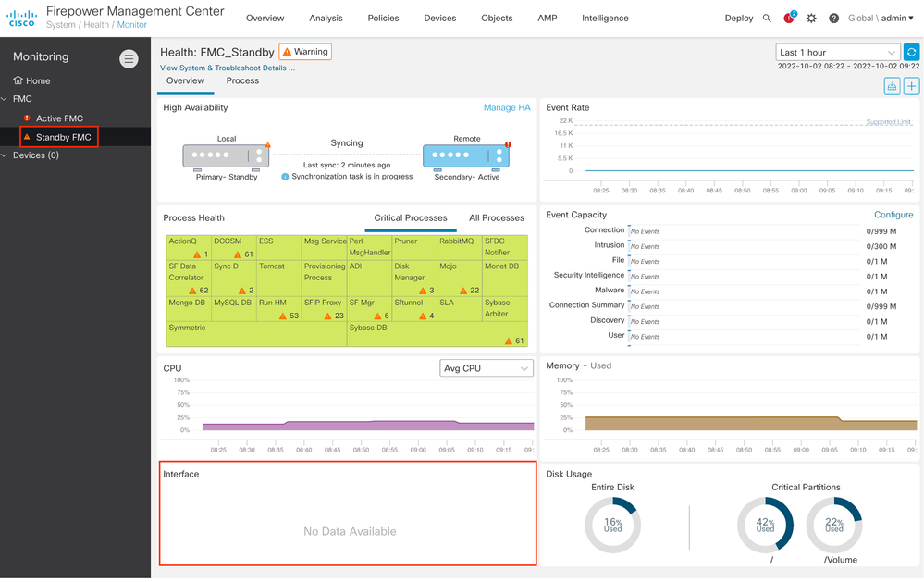Image resolution: width=924 pixels, height=582 pixels.
Task: Click warning icon in Run HM tile
Action: click(x=283, y=316)
